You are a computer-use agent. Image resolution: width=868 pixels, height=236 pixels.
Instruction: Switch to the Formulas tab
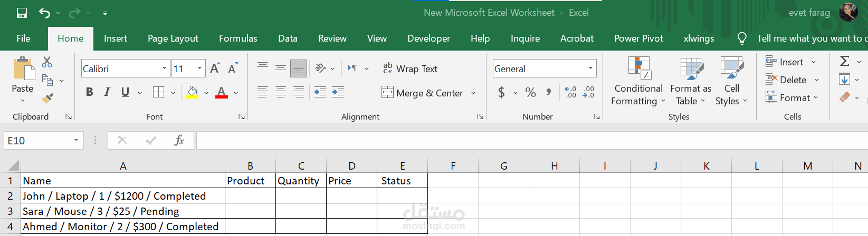pyautogui.click(x=238, y=38)
